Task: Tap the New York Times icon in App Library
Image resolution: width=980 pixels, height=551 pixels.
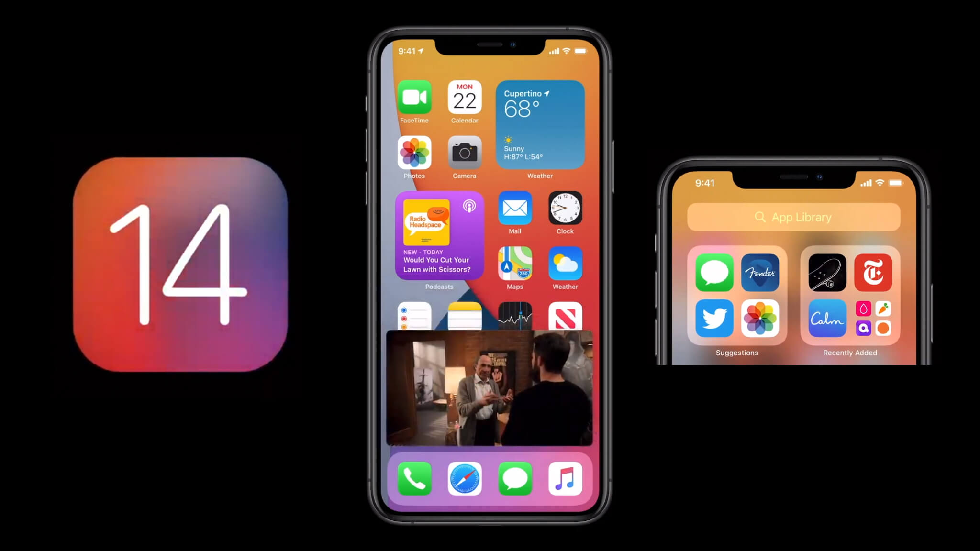Action: (x=873, y=272)
